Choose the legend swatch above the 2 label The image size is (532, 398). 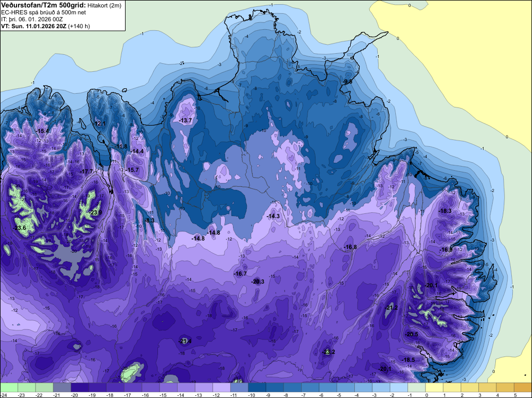469,387
